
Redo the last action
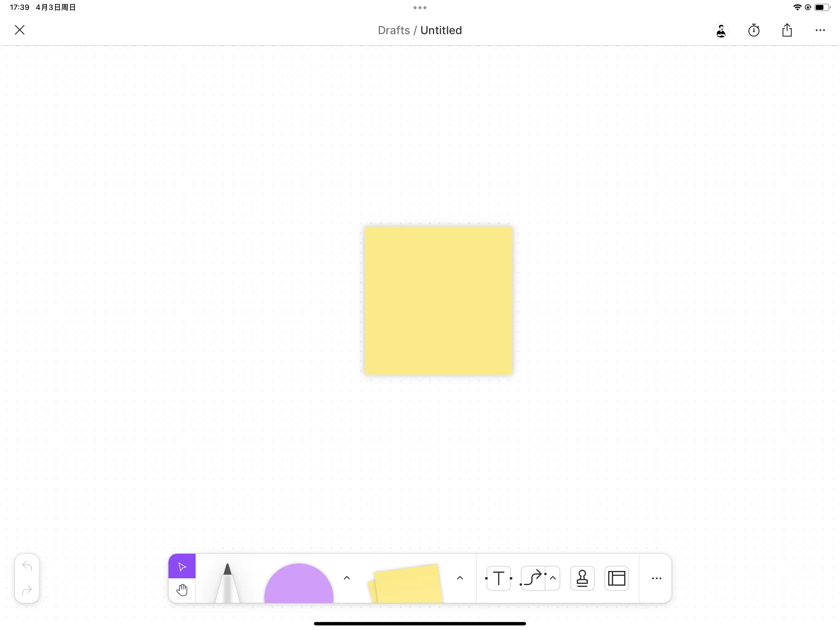pos(27,590)
